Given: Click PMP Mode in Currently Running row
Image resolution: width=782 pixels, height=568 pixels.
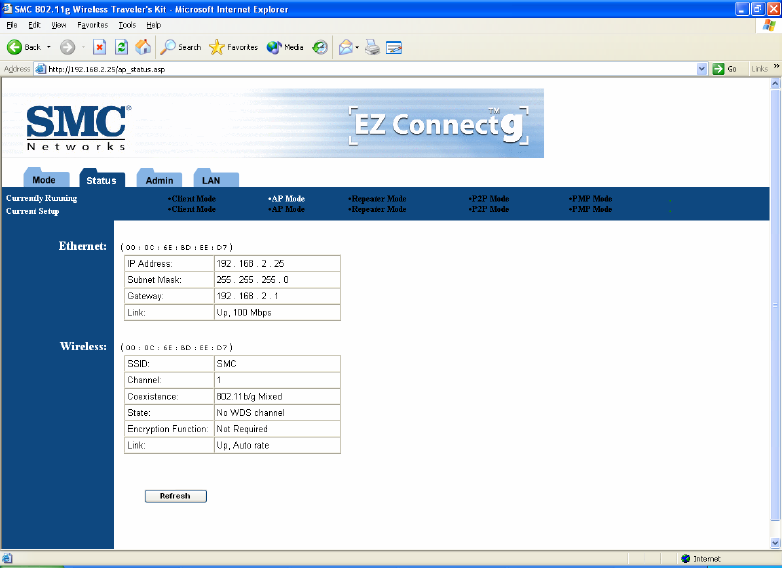Looking at the screenshot, I should 590,198.
